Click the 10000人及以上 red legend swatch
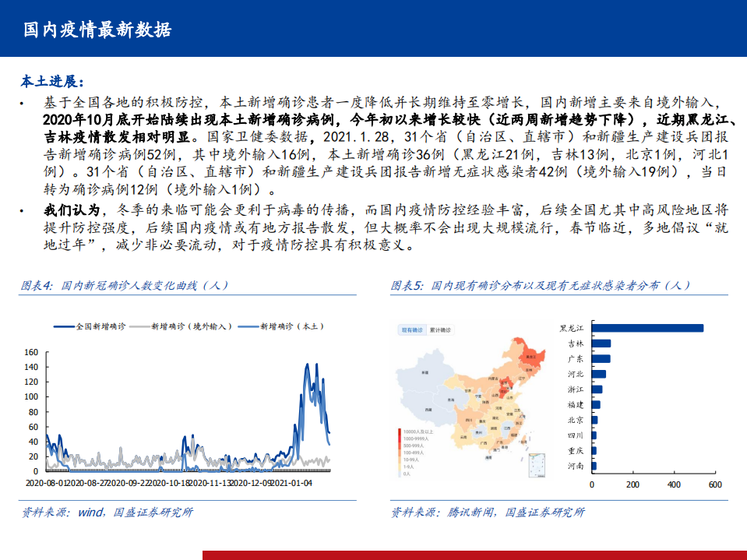Viewport: 747px width, 560px height. coord(400,431)
